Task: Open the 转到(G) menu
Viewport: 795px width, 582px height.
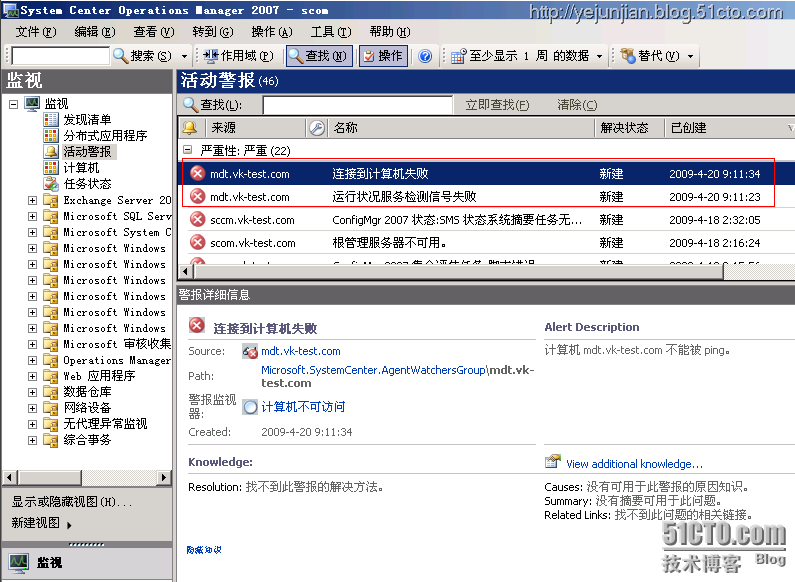Action: pyautogui.click(x=213, y=32)
